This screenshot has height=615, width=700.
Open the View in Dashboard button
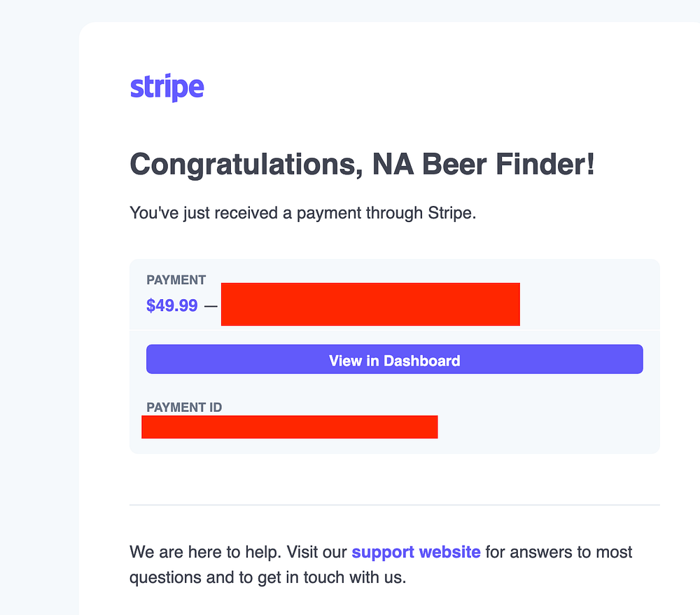[395, 359]
